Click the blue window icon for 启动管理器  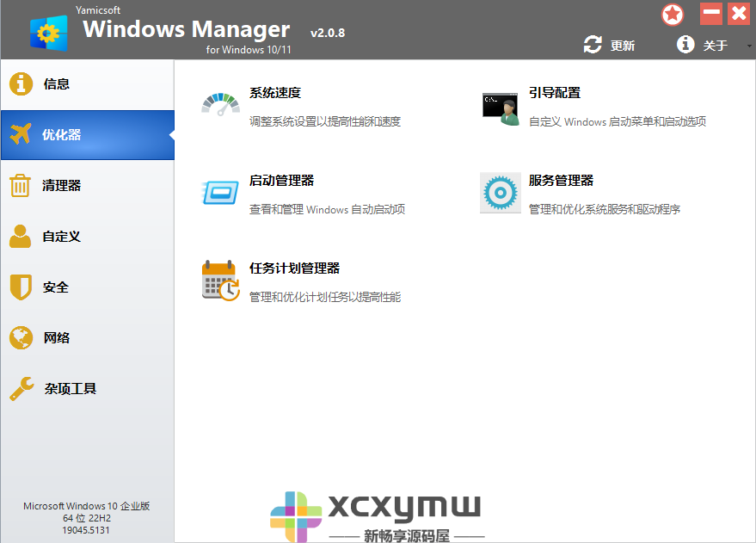[x=220, y=193]
